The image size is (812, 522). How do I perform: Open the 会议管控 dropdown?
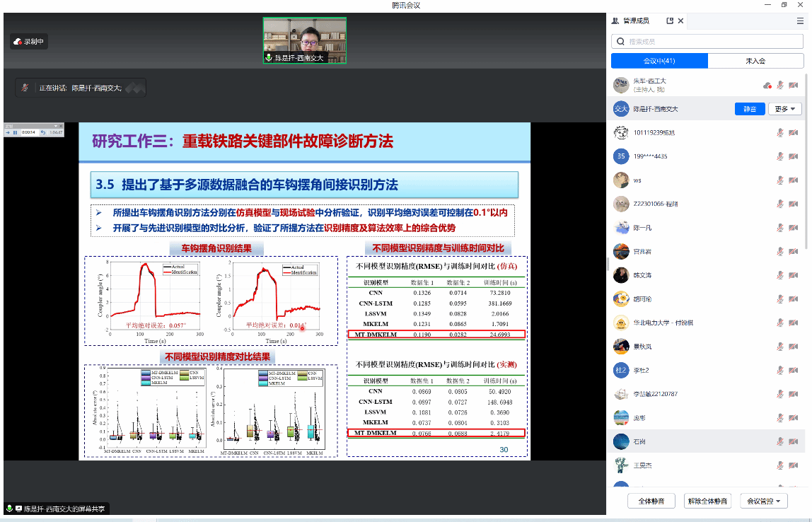tap(764, 501)
